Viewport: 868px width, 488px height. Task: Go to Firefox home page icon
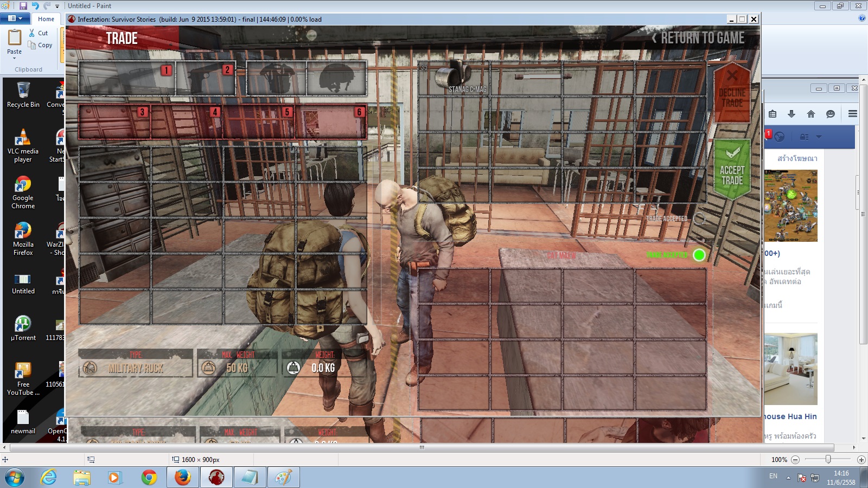pos(811,114)
